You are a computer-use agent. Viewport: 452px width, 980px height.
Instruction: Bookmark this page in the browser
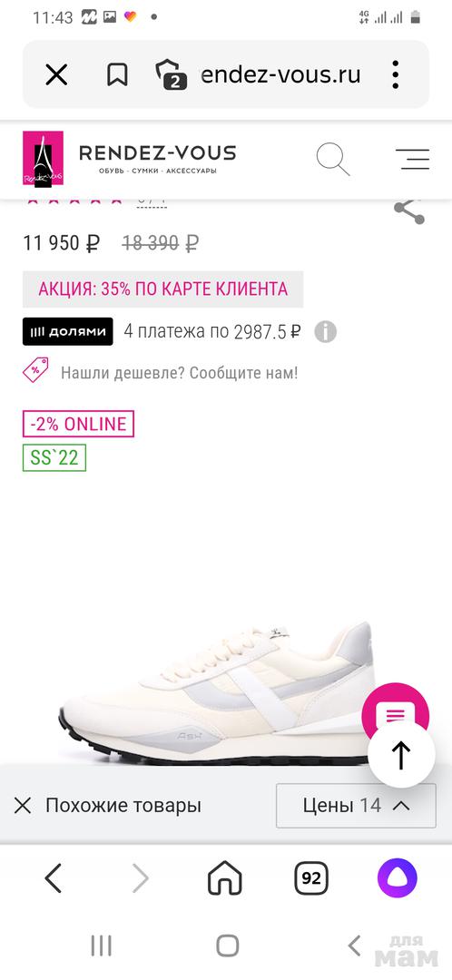pyautogui.click(x=117, y=75)
